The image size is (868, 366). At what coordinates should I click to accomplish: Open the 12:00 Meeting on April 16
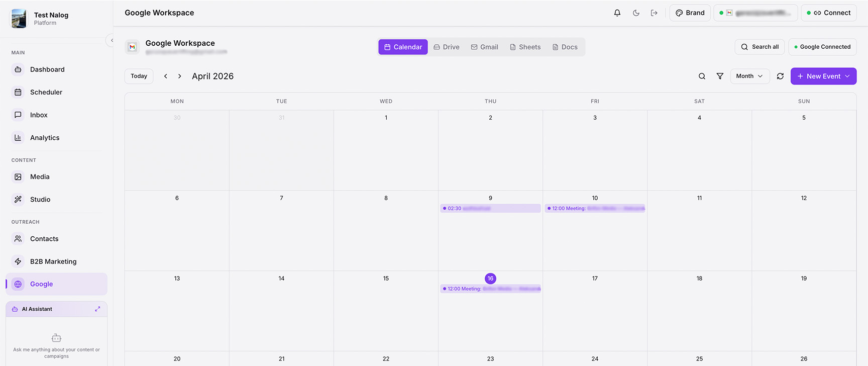pyautogui.click(x=490, y=289)
